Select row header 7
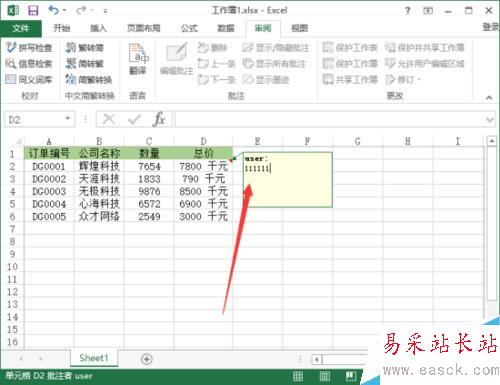 click(12, 229)
